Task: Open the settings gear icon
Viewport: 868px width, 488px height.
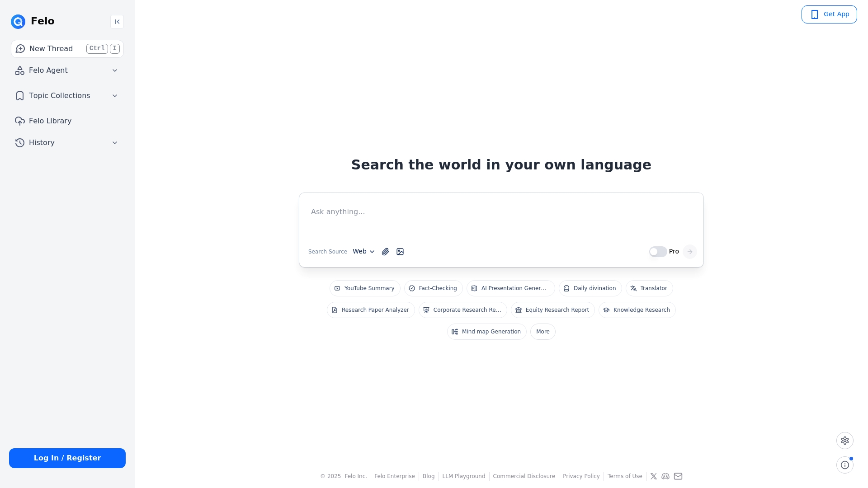Action: (845, 441)
